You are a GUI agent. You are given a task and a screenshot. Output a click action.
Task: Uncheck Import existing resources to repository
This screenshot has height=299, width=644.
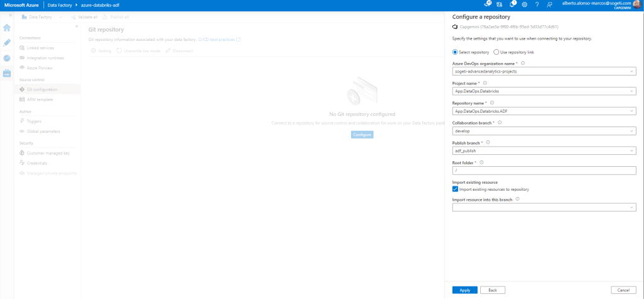456,189
